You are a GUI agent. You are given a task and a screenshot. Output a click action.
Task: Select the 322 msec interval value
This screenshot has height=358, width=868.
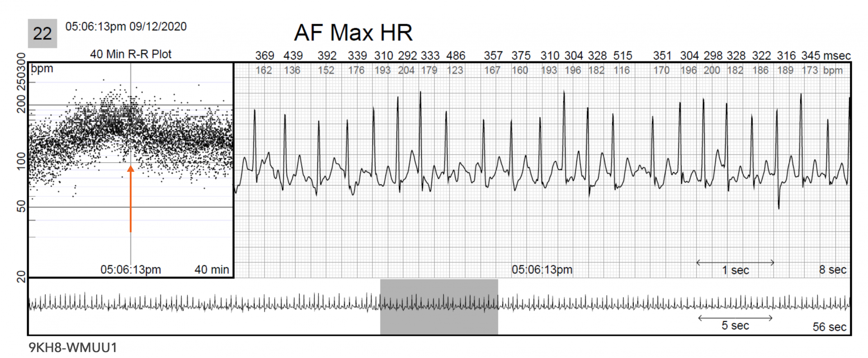tap(761, 56)
